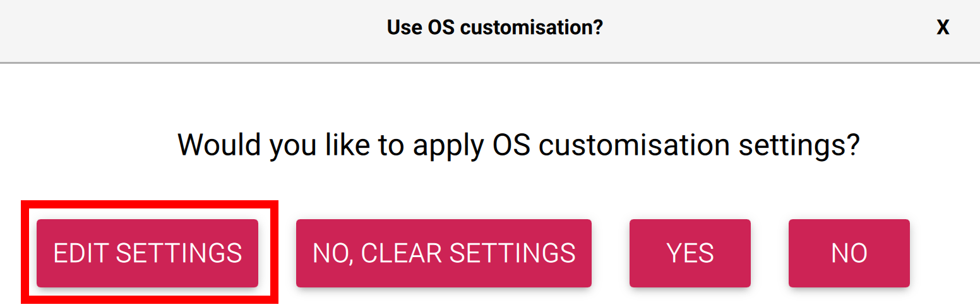Clear saved settings via NO, CLEAR SETTINGS
980x307 pixels.
pos(443,253)
